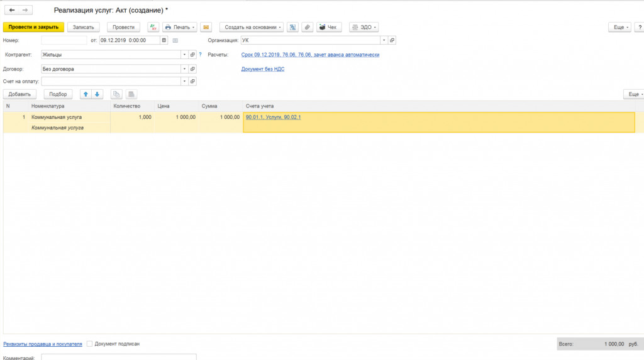Click the Чек button

click(x=328, y=27)
